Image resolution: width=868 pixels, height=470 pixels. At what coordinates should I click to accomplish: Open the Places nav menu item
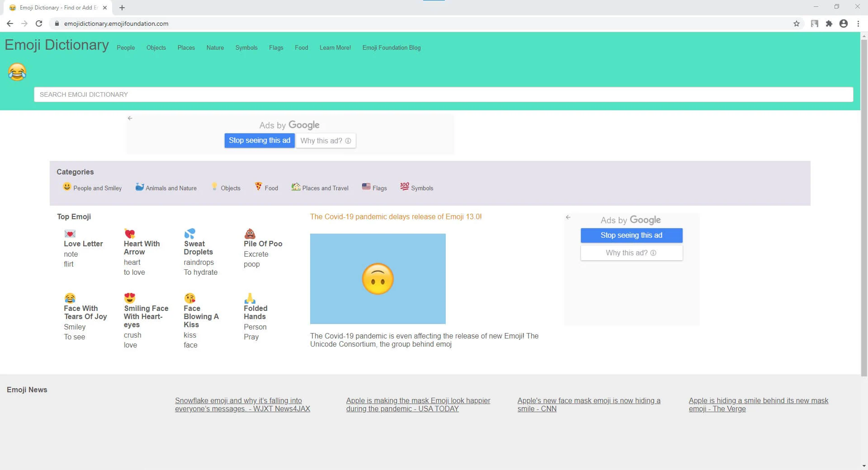pos(186,47)
